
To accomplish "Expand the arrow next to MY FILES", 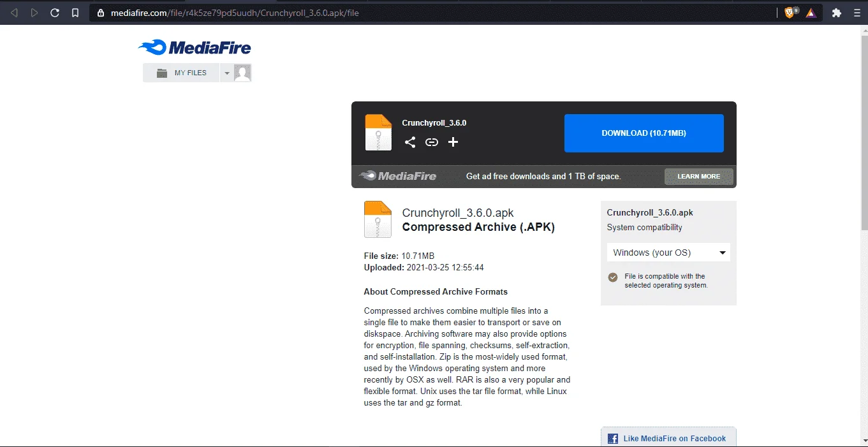I will click(226, 73).
